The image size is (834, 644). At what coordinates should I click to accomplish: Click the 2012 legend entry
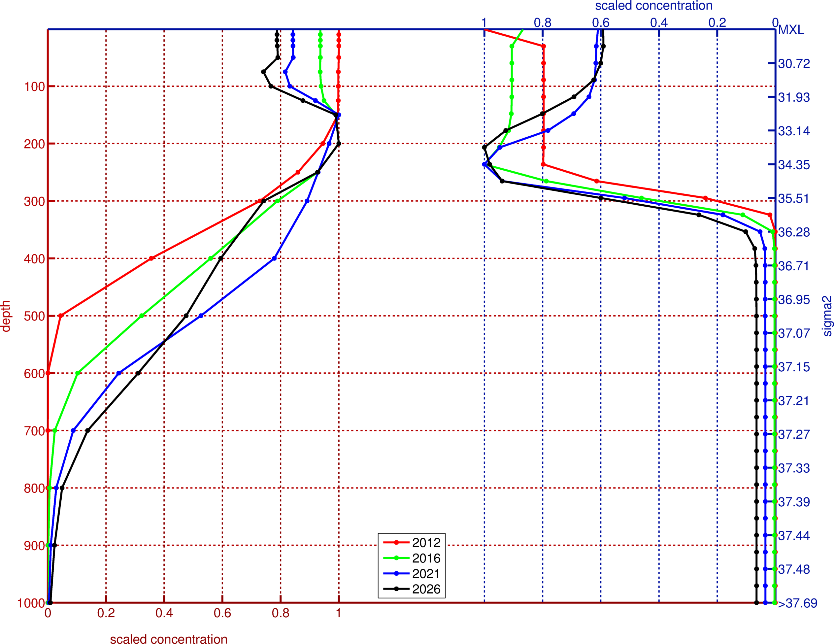(426, 542)
